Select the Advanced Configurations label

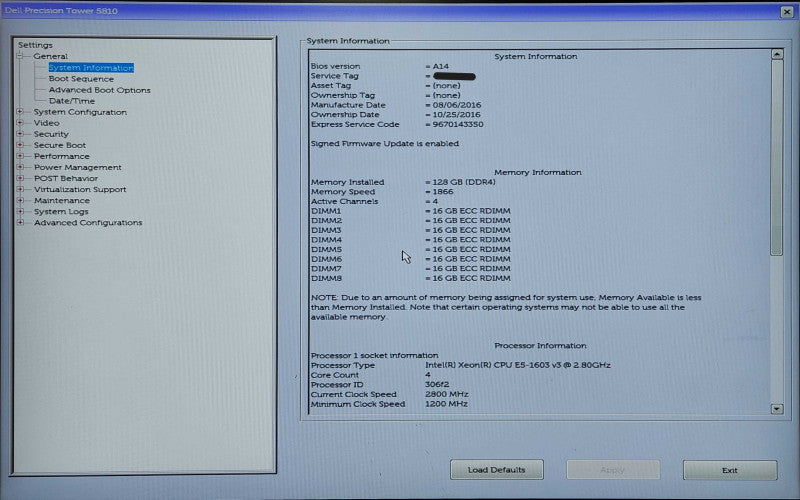pos(88,223)
